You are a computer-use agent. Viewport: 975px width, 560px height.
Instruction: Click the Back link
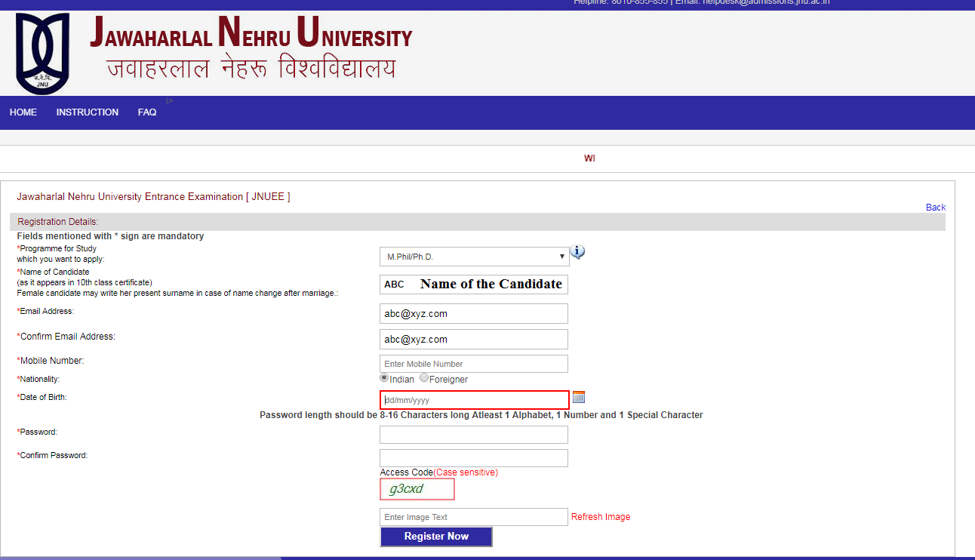pyautogui.click(x=935, y=208)
